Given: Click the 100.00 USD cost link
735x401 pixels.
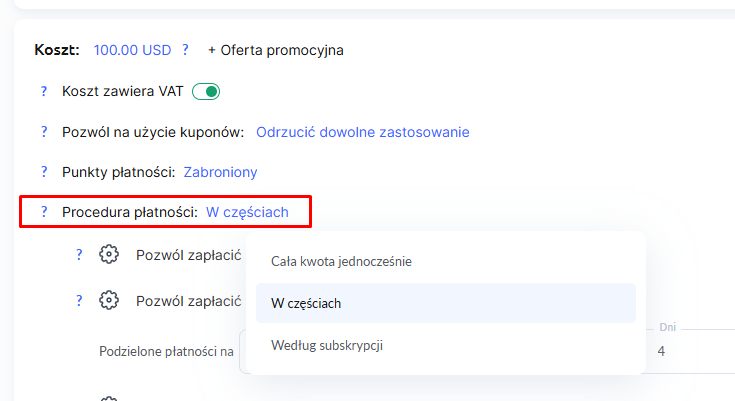Looking at the screenshot, I should pos(133,50).
